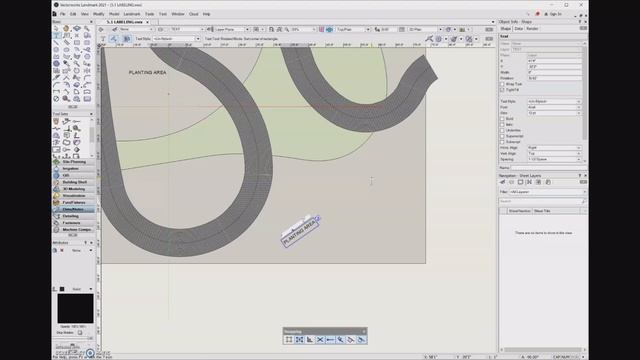Click References icon in Navigation palette
The height and width of the screenshot is (360, 640).
[548, 182]
